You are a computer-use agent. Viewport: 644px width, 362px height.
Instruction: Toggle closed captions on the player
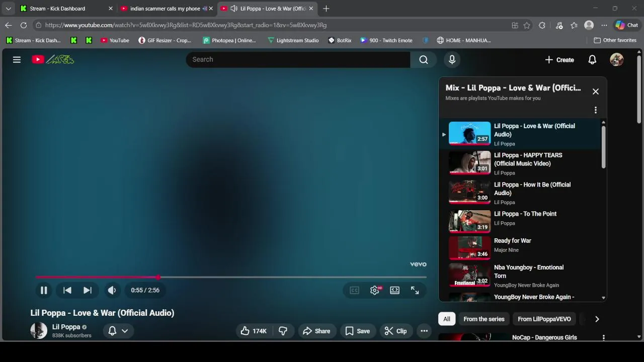[354, 290]
